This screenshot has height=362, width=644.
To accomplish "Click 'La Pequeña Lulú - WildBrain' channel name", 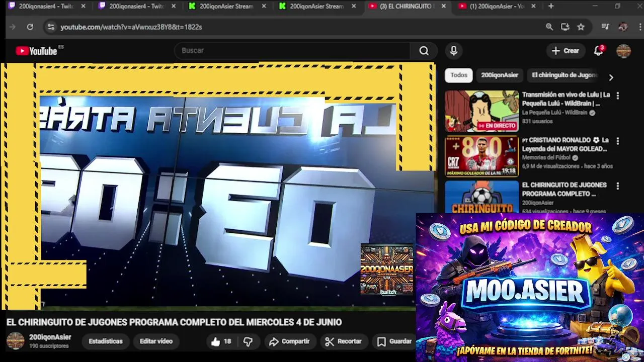I will pos(554,113).
